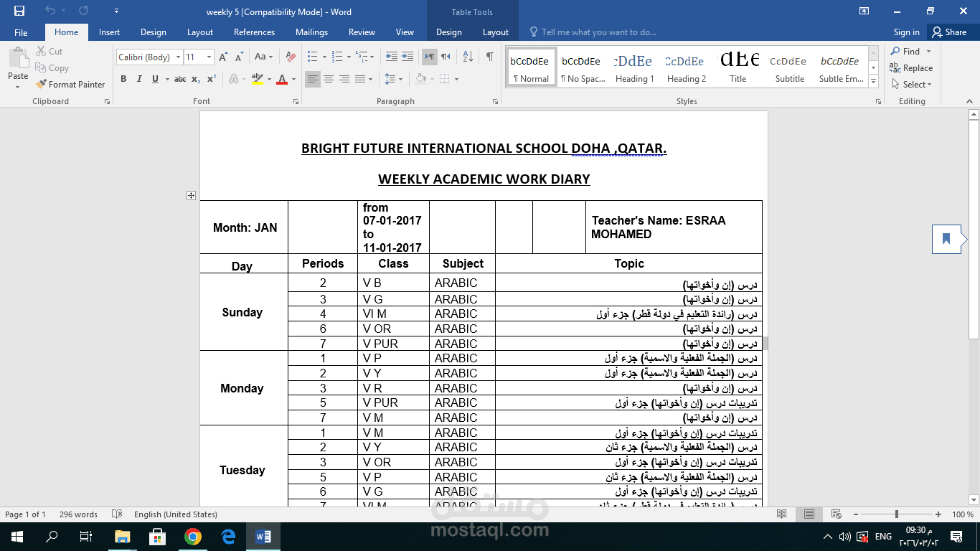Switch to the Review tab
The image size is (980, 551).
pyautogui.click(x=362, y=32)
